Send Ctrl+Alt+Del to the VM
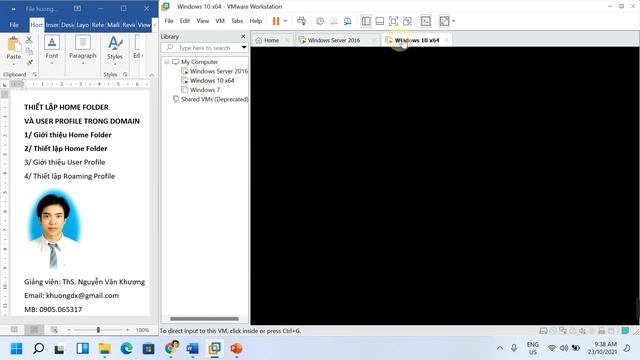Screen dimensions: 640x360 point(302,21)
